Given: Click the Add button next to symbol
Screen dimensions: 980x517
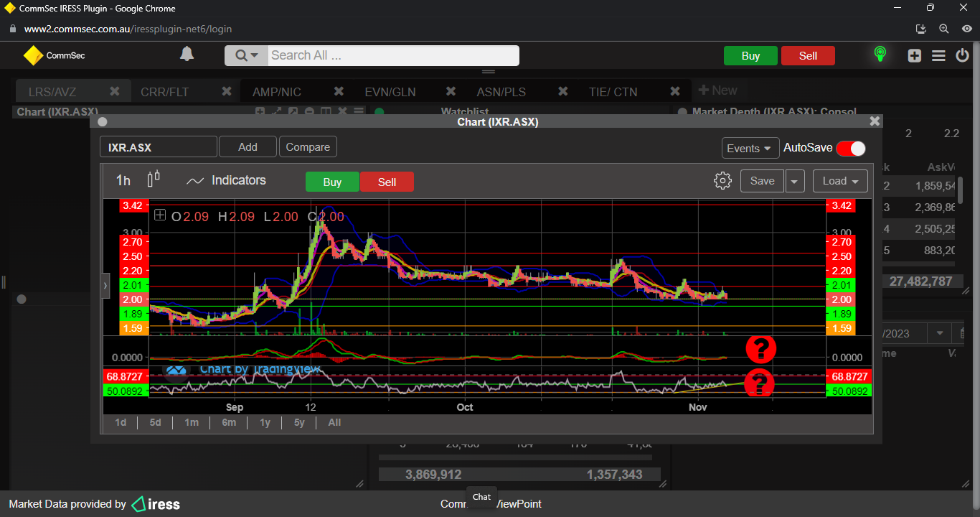Looking at the screenshot, I should pyautogui.click(x=248, y=146).
